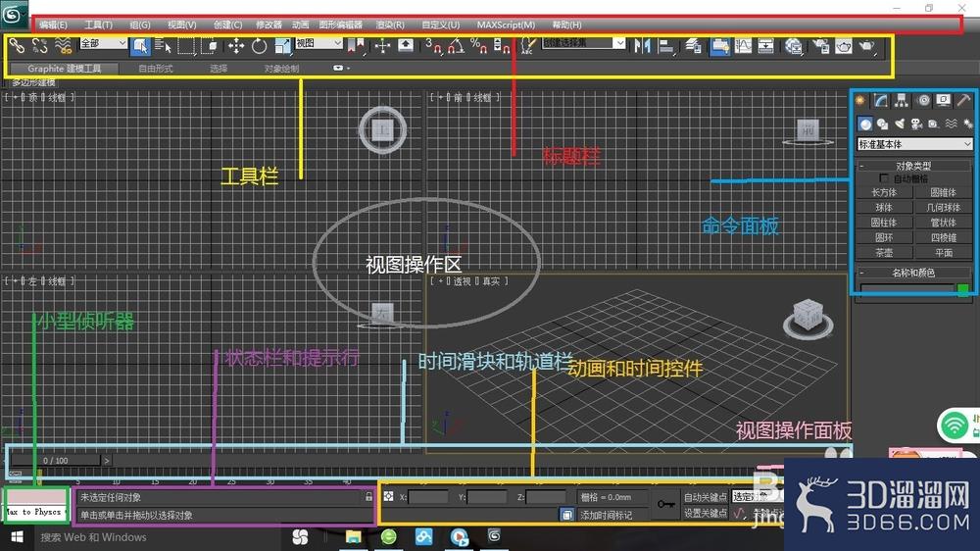Viewport: 980px width, 551px height.
Task: Open Rendered Frame Window icon
Action: point(843,46)
